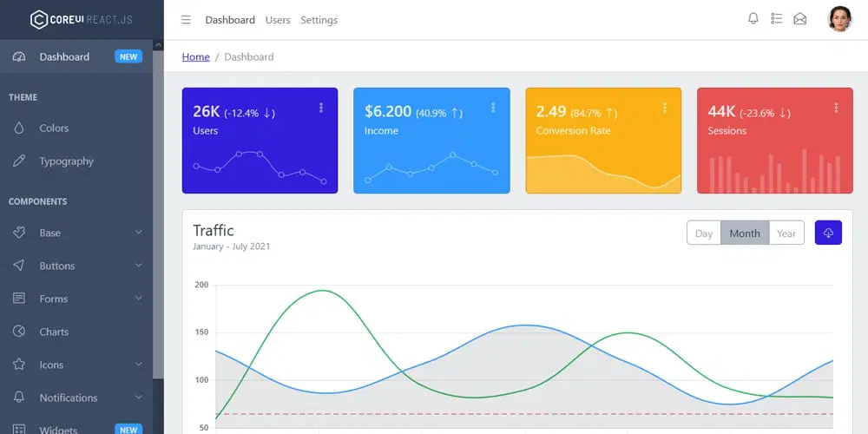This screenshot has width=868, height=434.
Task: Click the CoreUI React.js logo
Action: [x=82, y=19]
